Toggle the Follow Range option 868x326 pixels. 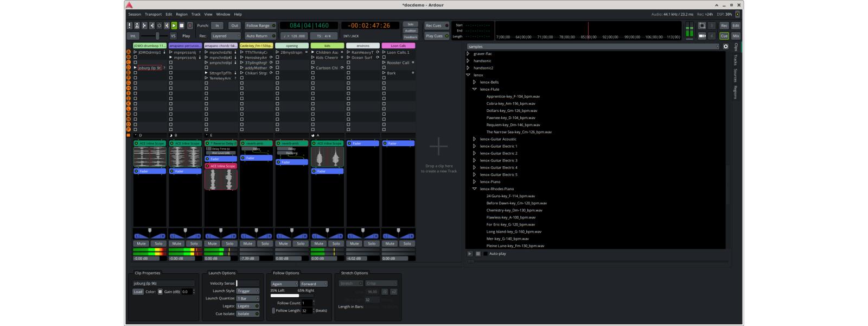[x=260, y=26]
